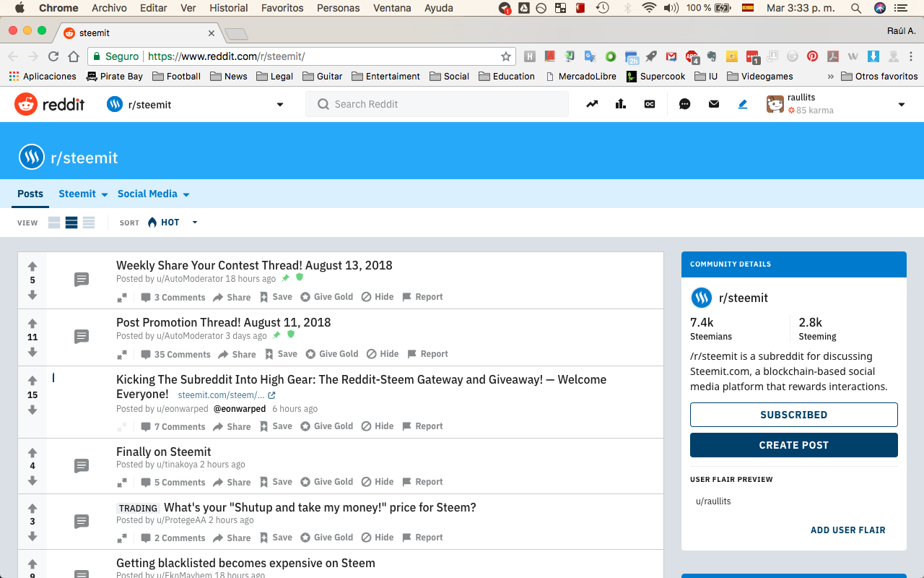Screen dimensions: 924x578
Task: Click the CREATE POST button
Action: 794,445
